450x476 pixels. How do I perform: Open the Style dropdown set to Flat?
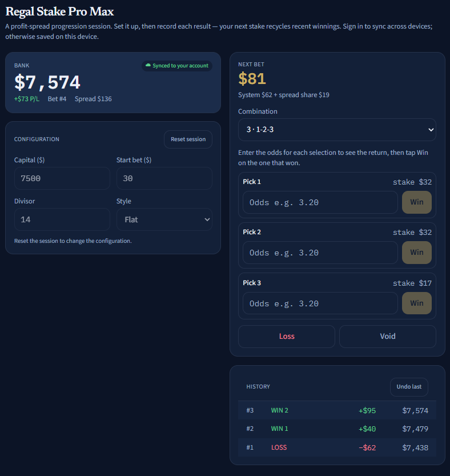164,219
